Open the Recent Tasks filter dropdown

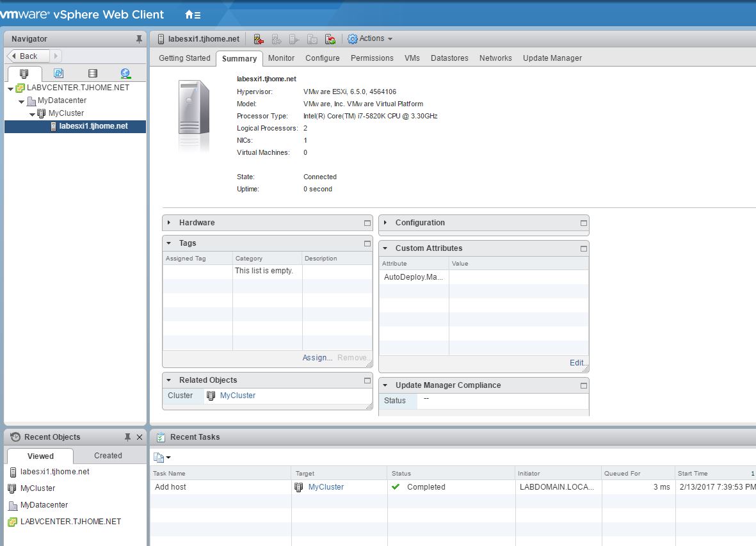click(x=162, y=457)
